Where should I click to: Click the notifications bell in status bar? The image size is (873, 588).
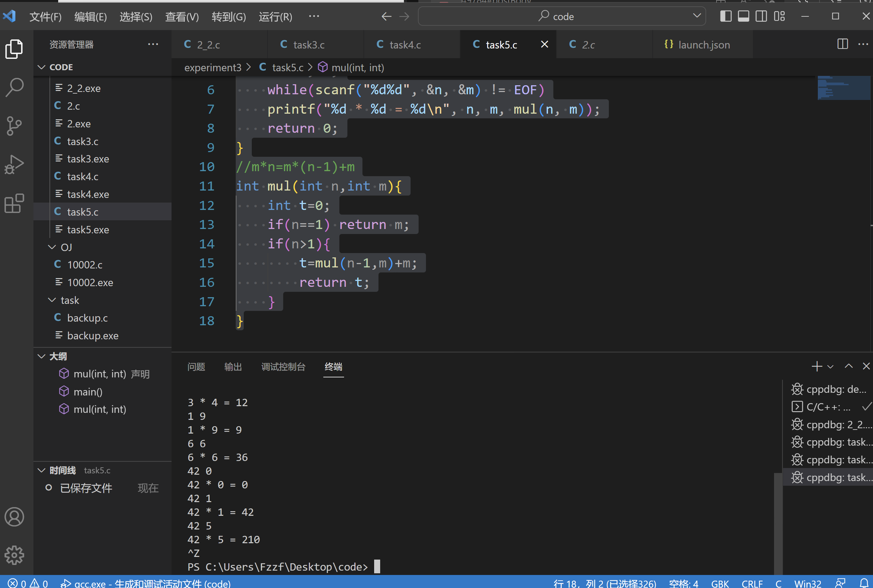[x=864, y=583]
